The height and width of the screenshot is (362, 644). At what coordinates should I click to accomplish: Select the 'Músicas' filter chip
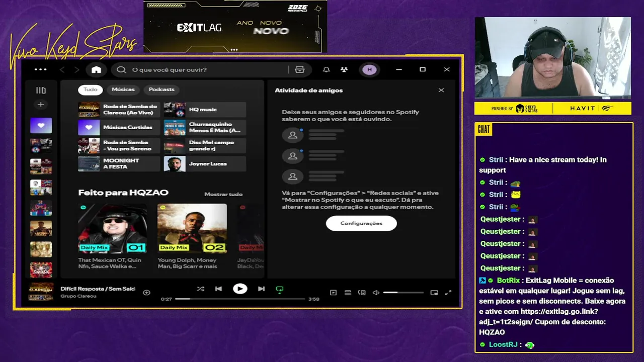pos(123,89)
